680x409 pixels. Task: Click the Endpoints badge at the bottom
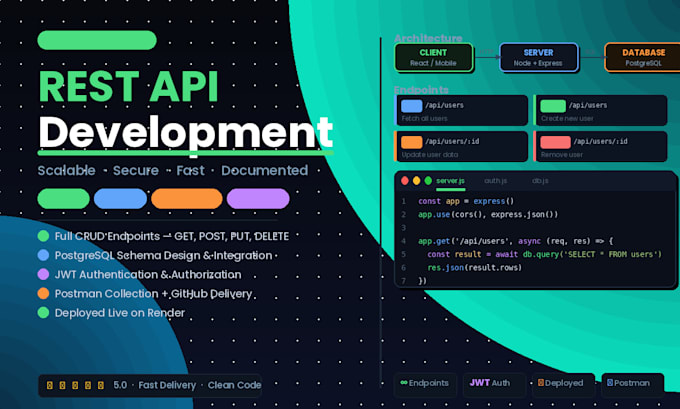click(x=425, y=384)
